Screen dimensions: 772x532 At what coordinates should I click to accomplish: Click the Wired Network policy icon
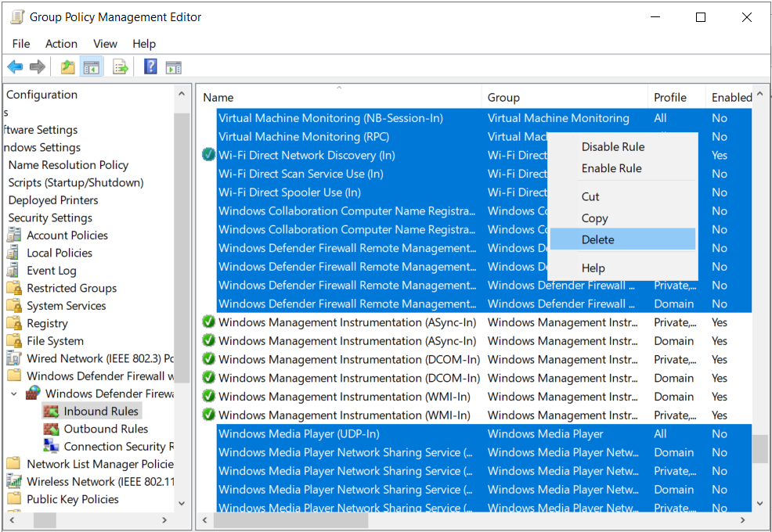pos(14,358)
